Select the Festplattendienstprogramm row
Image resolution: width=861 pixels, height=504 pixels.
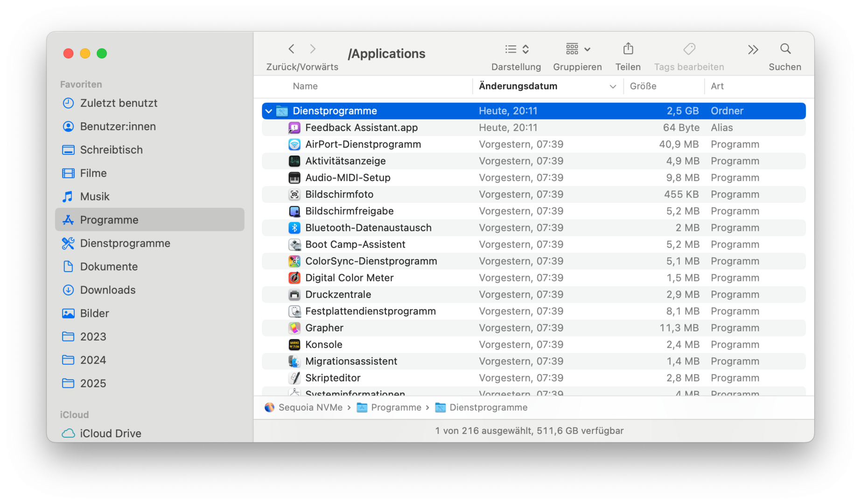coord(370,311)
